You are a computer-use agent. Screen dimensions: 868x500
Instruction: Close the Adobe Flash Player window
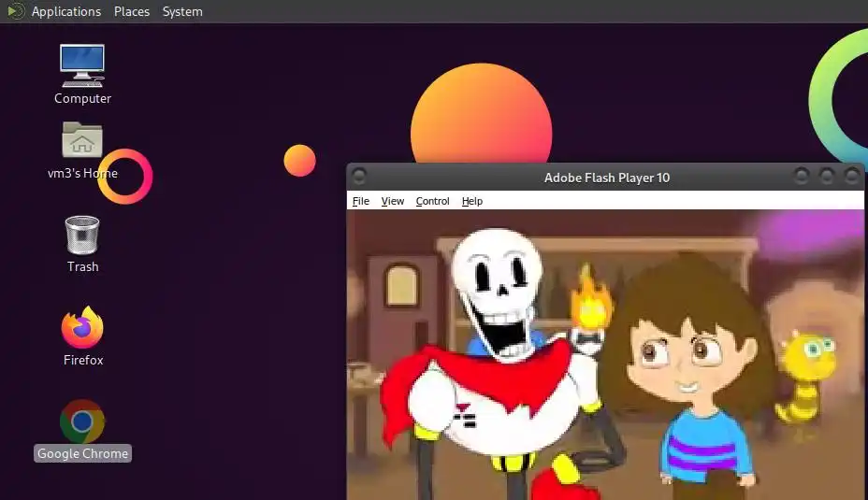click(x=851, y=177)
